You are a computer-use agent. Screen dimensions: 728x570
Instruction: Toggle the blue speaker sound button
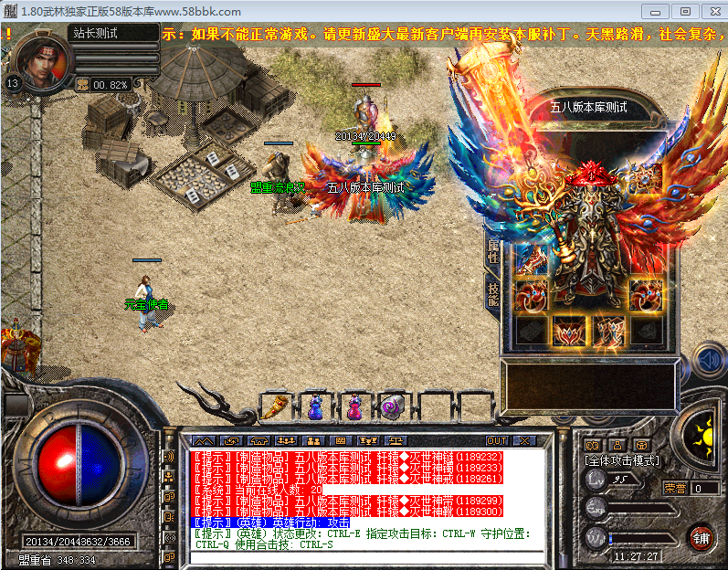[710, 360]
